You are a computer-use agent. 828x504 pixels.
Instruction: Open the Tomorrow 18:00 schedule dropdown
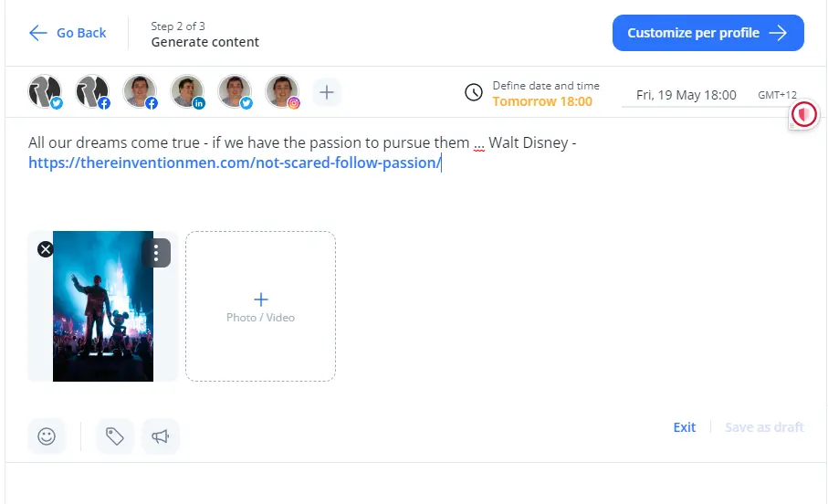[542, 101]
